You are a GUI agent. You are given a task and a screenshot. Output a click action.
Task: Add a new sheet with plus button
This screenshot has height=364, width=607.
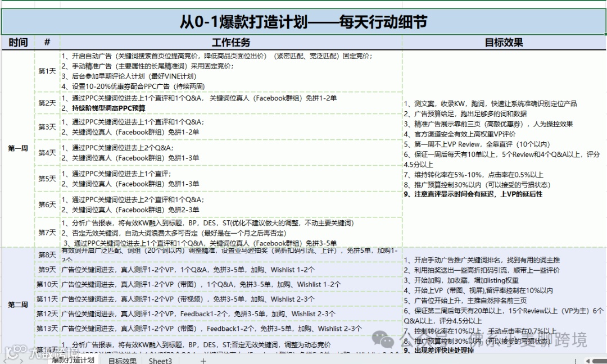pyautogui.click(x=203, y=361)
